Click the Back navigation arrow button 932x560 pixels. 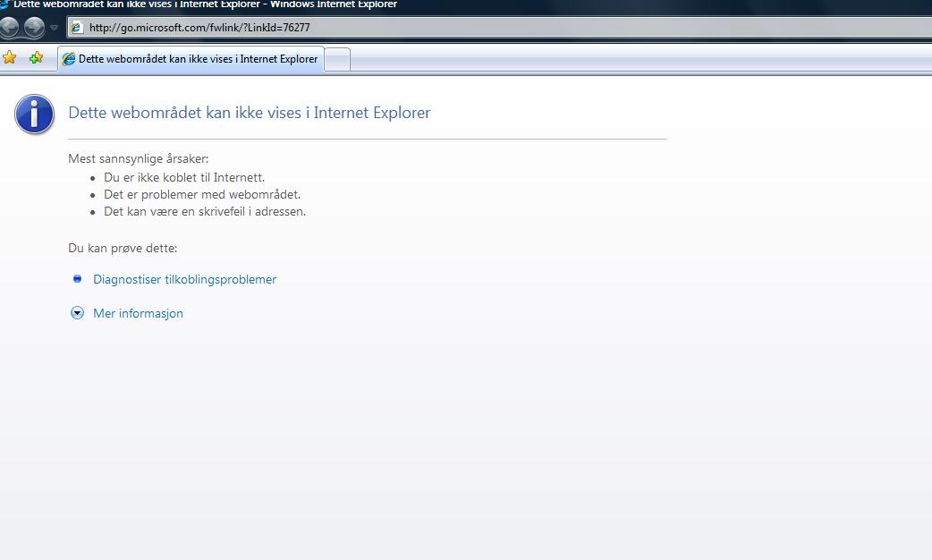9,27
